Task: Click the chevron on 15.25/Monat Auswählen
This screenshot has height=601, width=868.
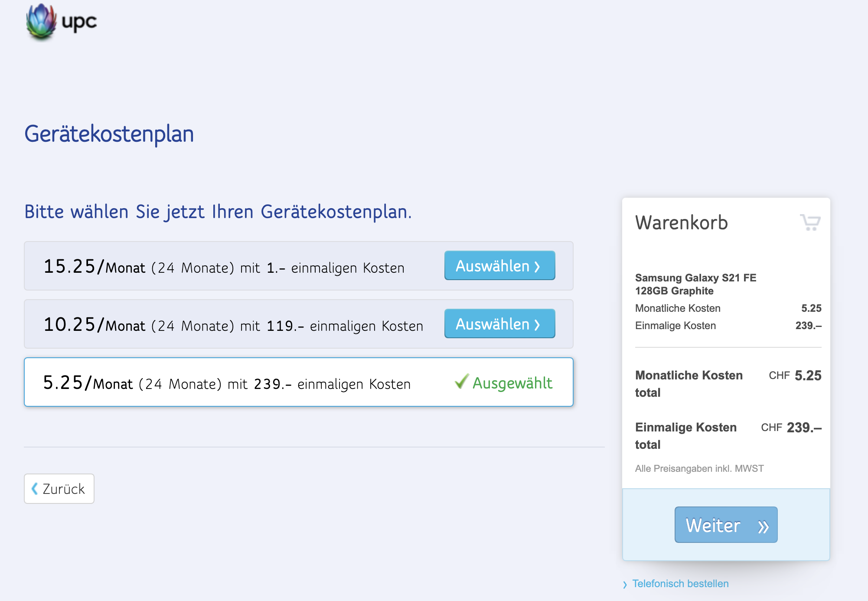Action: coord(537,266)
